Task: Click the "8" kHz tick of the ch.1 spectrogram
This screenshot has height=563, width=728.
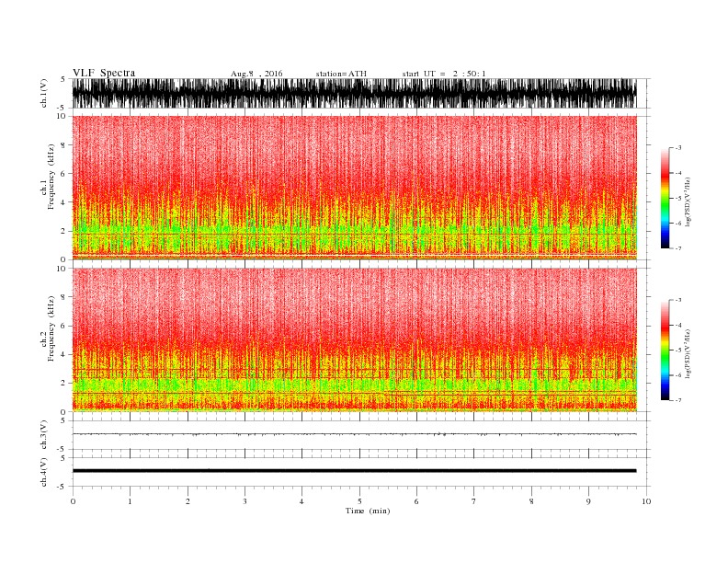Action: (x=63, y=145)
